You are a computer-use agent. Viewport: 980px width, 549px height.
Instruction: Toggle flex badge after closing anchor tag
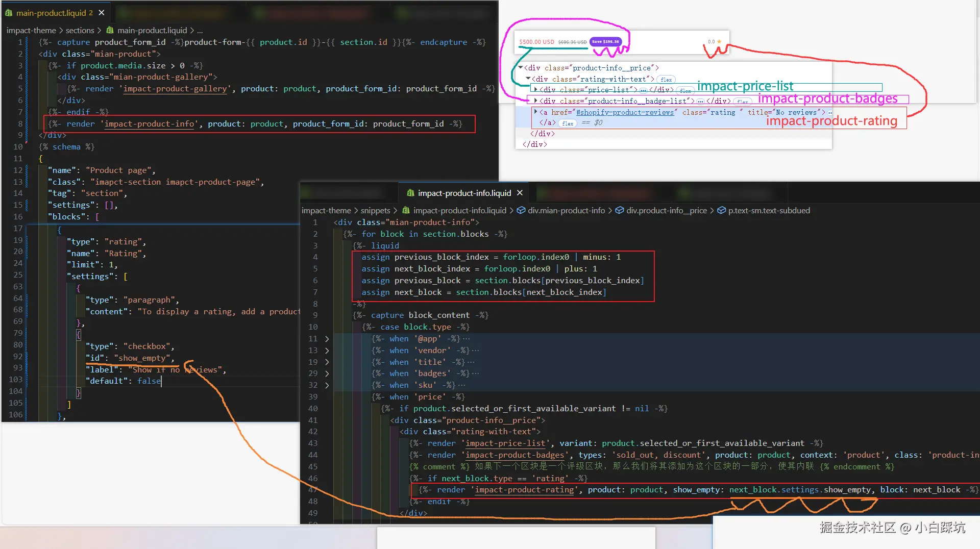(568, 123)
